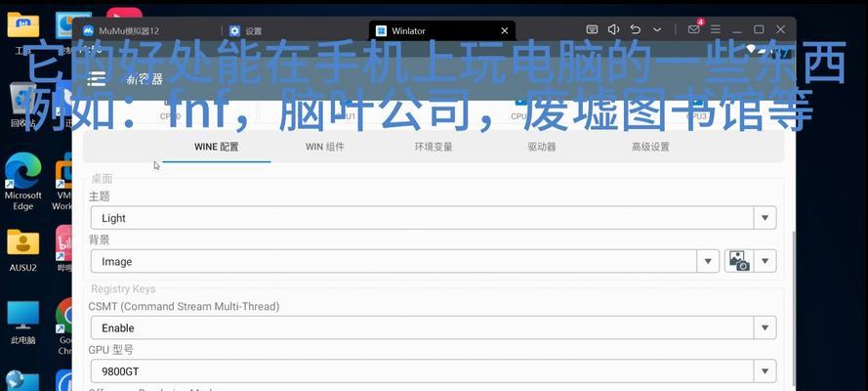Open the MuMu three-line menu icon
The image size is (868, 391).
(x=716, y=30)
